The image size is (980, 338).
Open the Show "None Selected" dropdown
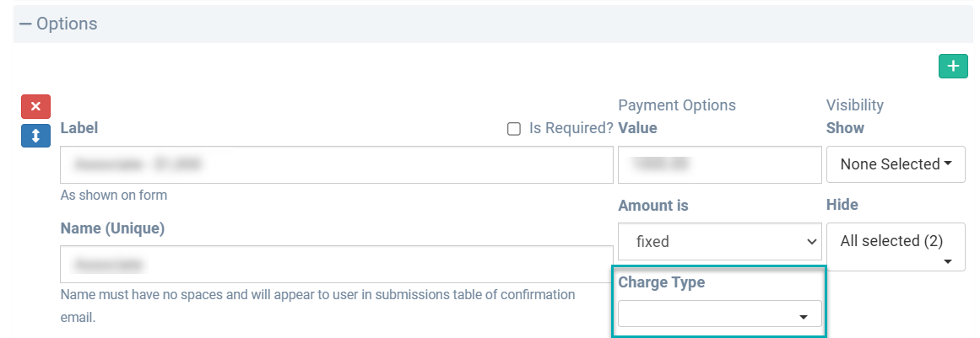895,164
